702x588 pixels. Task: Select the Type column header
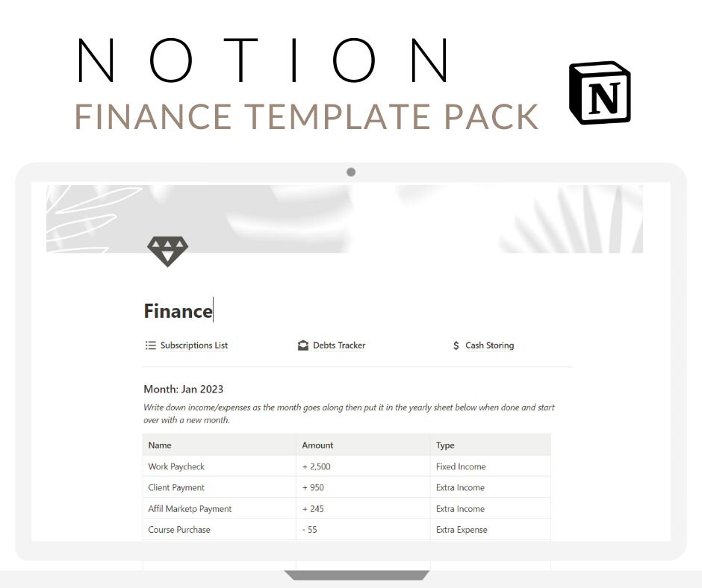[490, 445]
